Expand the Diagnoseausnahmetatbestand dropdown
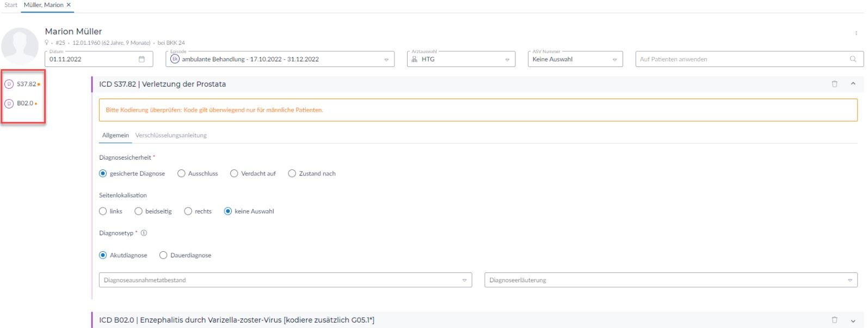This screenshot has height=328, width=868. (464, 281)
